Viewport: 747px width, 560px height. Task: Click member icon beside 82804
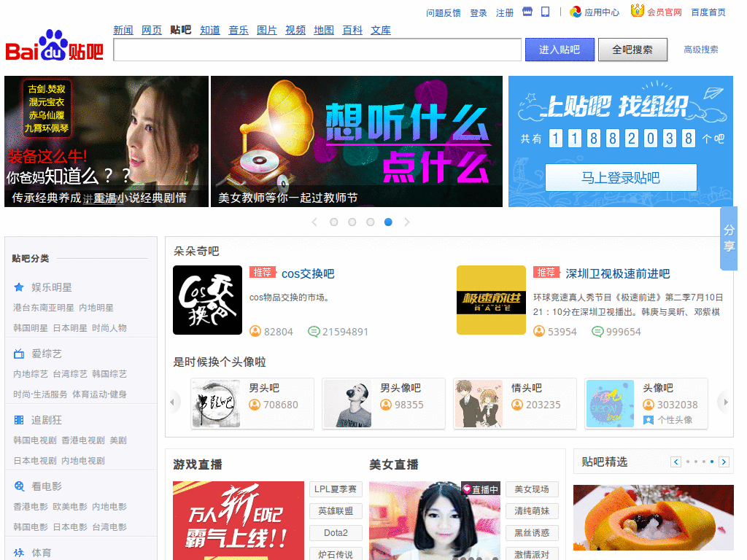point(255,331)
